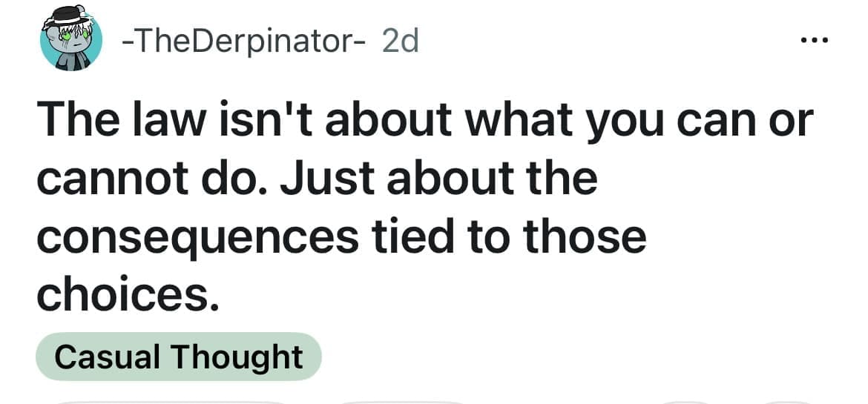Click the 2d post timestamp
This screenshot has height=404, width=868.
pos(400,42)
